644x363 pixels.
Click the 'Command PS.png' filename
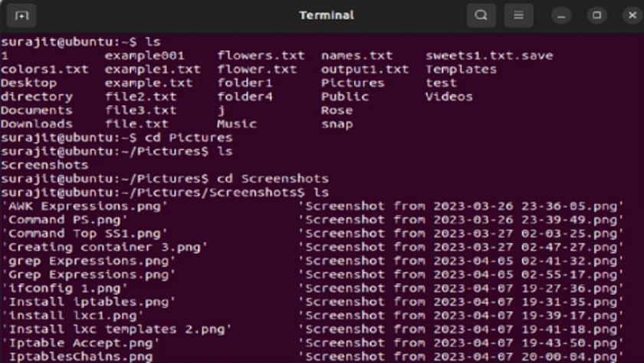click(x=64, y=220)
